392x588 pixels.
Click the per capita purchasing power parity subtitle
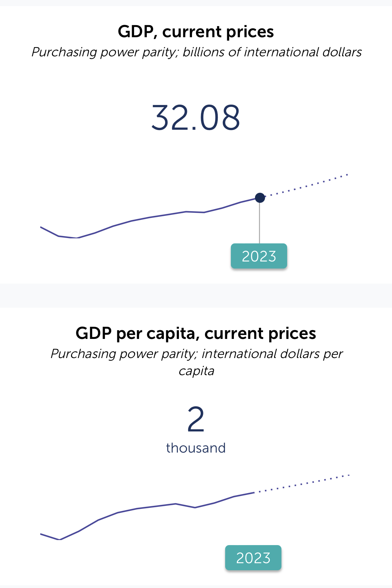pyautogui.click(x=197, y=362)
